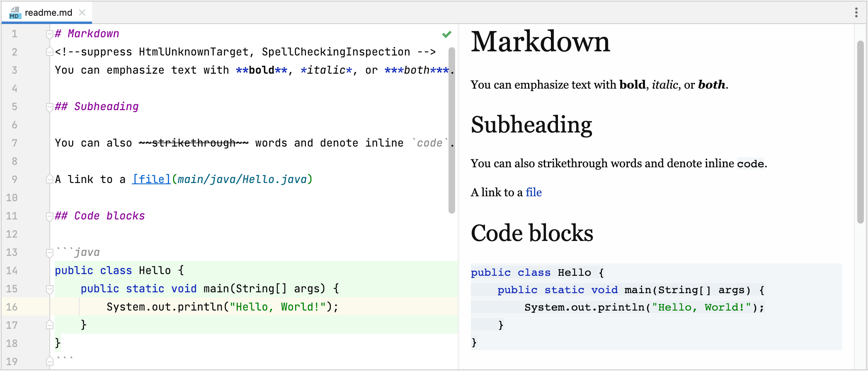Open the 'file' link in the preview pane

coord(533,192)
